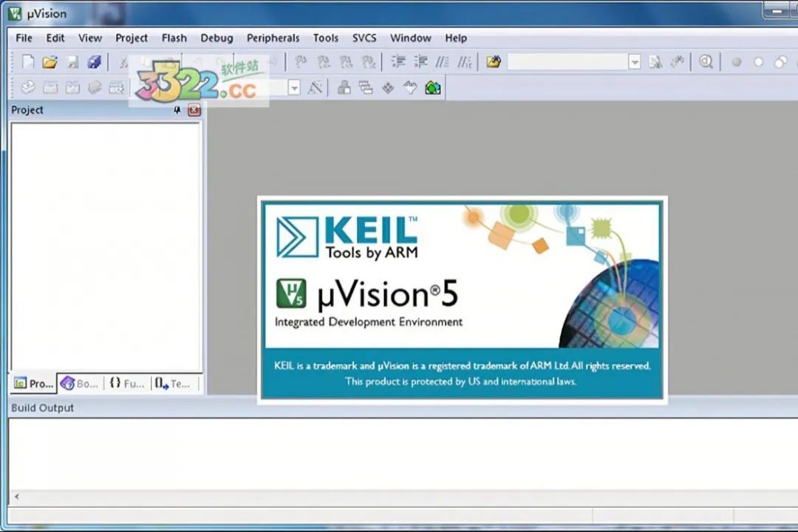Click the Stop build icon

pyautogui.click(x=117, y=88)
